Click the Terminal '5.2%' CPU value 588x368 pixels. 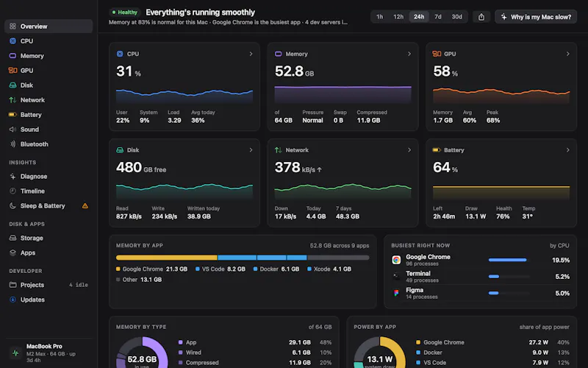click(x=562, y=277)
